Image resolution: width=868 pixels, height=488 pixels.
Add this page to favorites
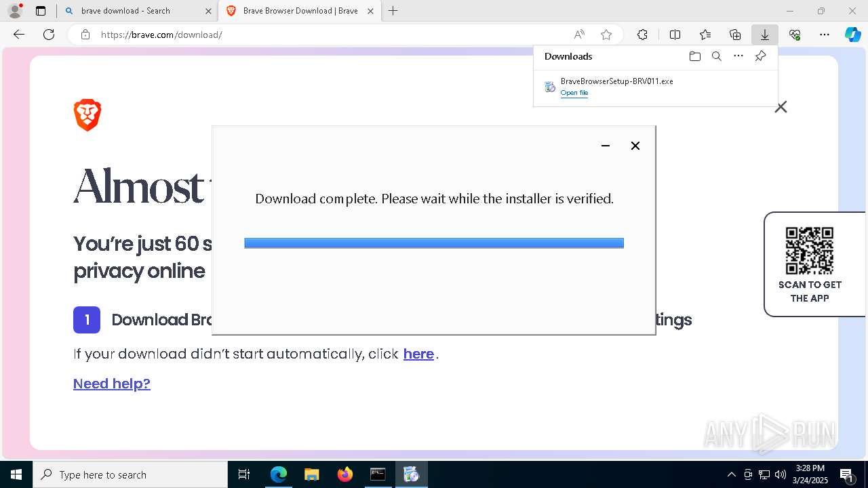(x=606, y=35)
